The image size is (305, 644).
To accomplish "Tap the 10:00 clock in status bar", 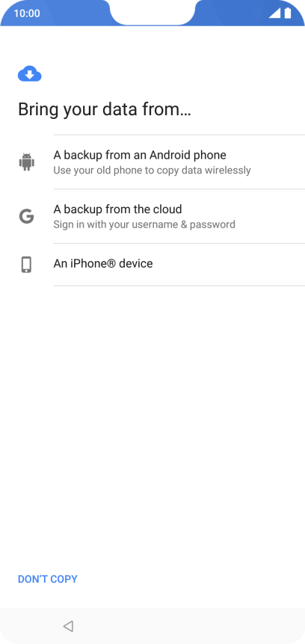I will 27,13.
